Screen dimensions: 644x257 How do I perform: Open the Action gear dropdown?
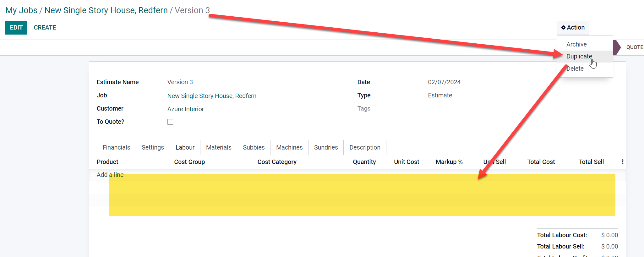click(x=573, y=28)
